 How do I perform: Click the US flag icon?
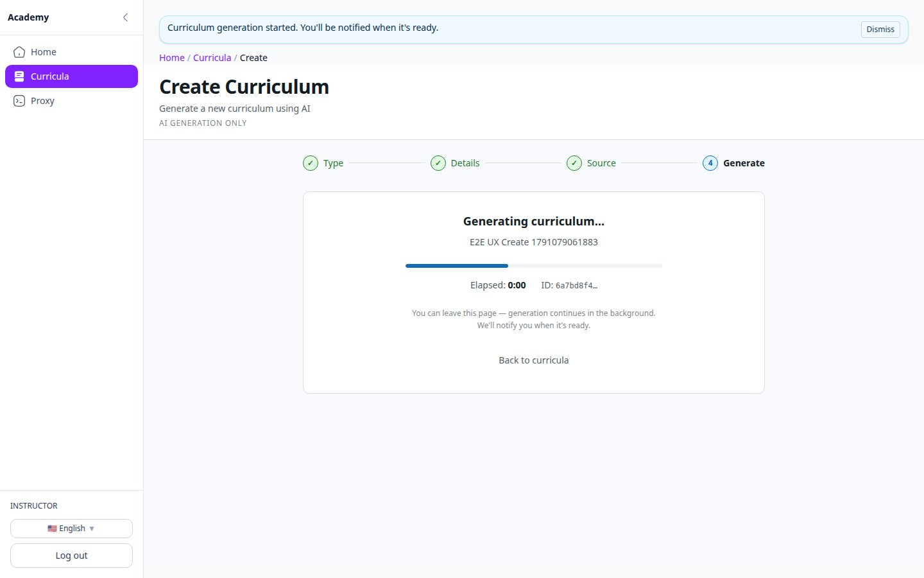pyautogui.click(x=52, y=529)
